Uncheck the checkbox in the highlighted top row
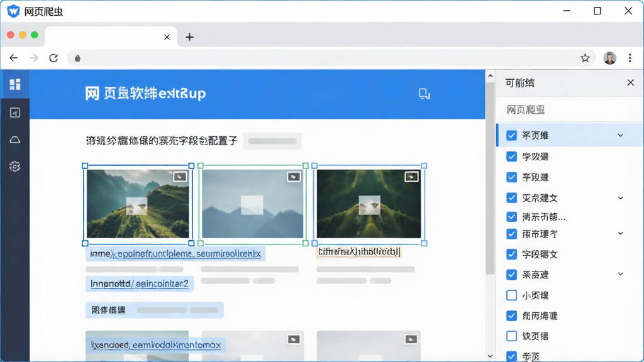This screenshot has width=644, height=362. pyautogui.click(x=511, y=136)
